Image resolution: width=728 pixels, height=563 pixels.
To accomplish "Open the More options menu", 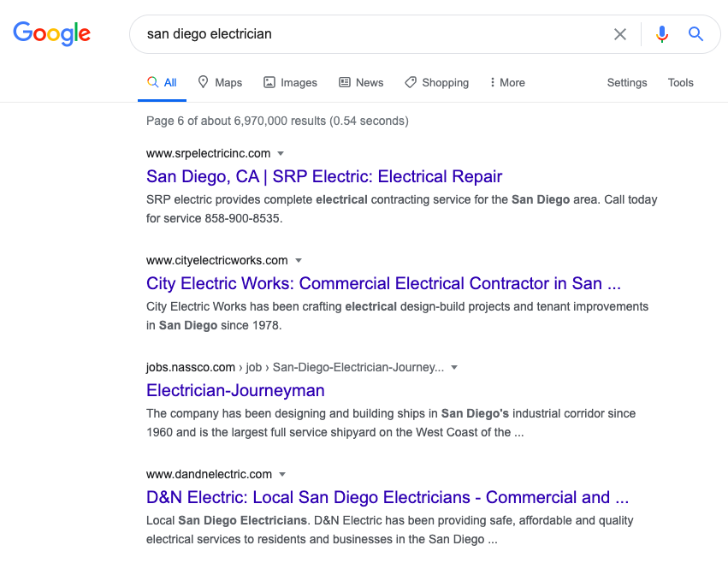I will [507, 82].
